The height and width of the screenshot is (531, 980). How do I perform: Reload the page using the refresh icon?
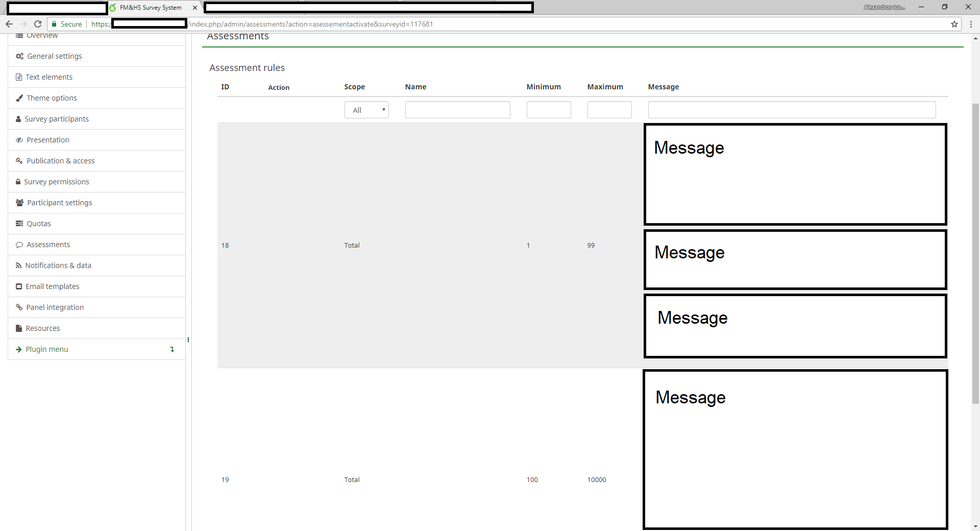tap(38, 24)
